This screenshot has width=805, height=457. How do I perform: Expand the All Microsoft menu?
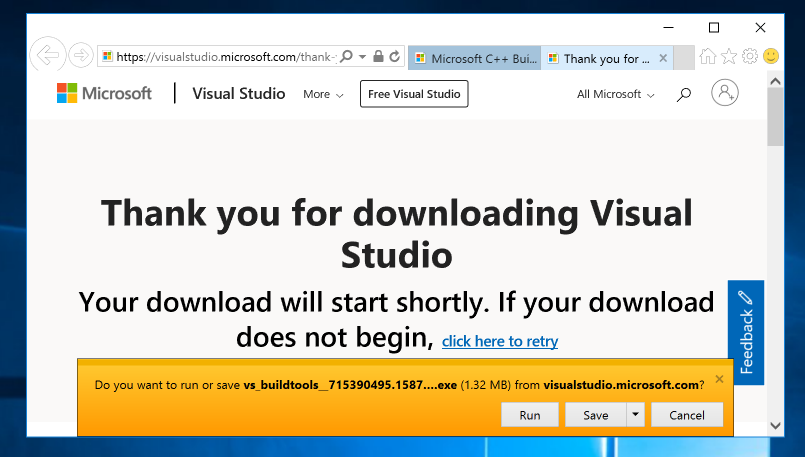(615, 94)
